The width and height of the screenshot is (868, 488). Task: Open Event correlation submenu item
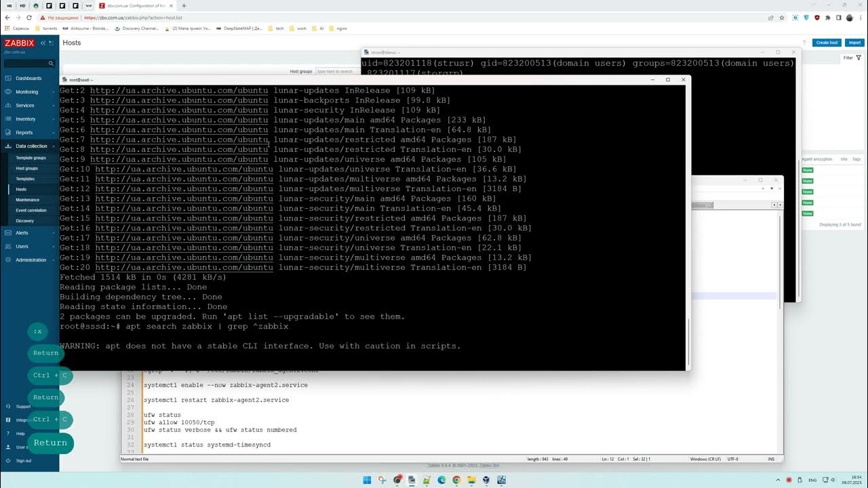coord(31,210)
